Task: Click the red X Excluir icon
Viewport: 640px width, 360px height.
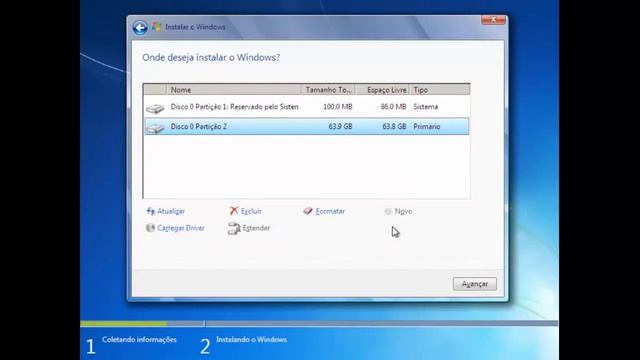Action: (234, 211)
